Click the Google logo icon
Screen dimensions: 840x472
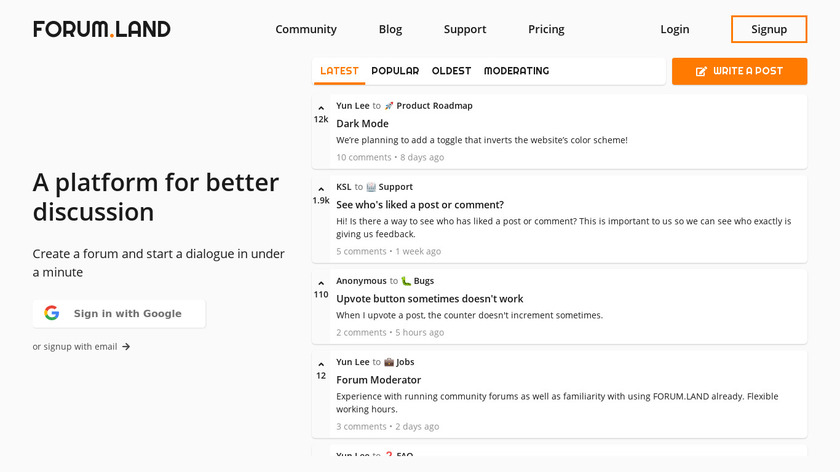coord(52,313)
